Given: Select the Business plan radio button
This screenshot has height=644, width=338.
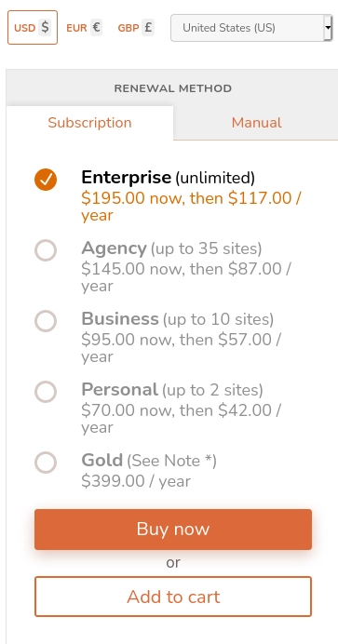Looking at the screenshot, I should [x=46, y=321].
